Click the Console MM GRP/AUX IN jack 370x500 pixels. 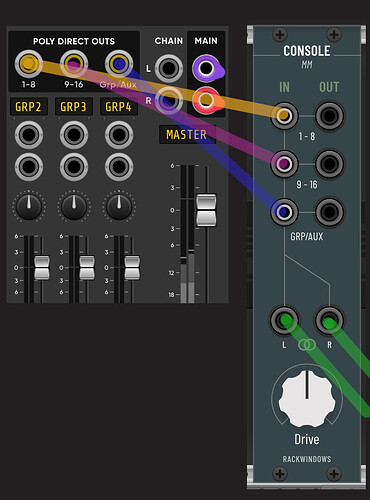284,212
